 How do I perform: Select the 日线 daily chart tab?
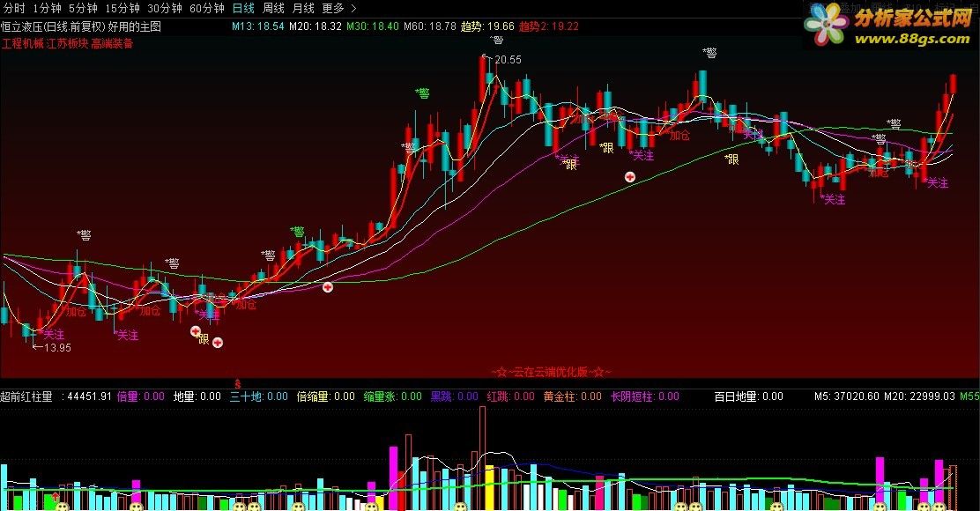243,8
